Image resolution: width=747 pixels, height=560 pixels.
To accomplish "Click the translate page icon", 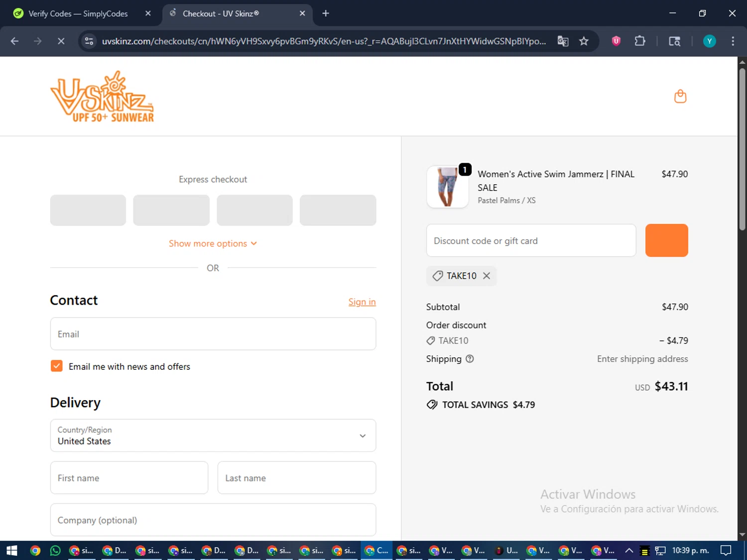I will (563, 41).
